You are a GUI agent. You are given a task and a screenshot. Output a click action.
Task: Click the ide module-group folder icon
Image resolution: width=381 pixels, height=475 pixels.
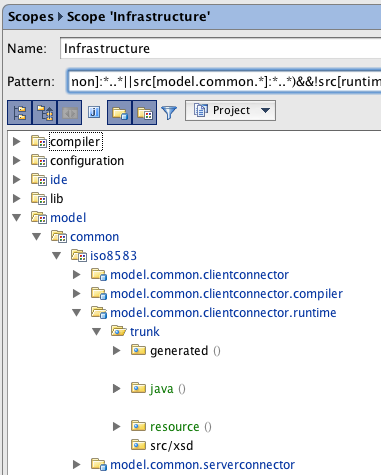coord(39,180)
